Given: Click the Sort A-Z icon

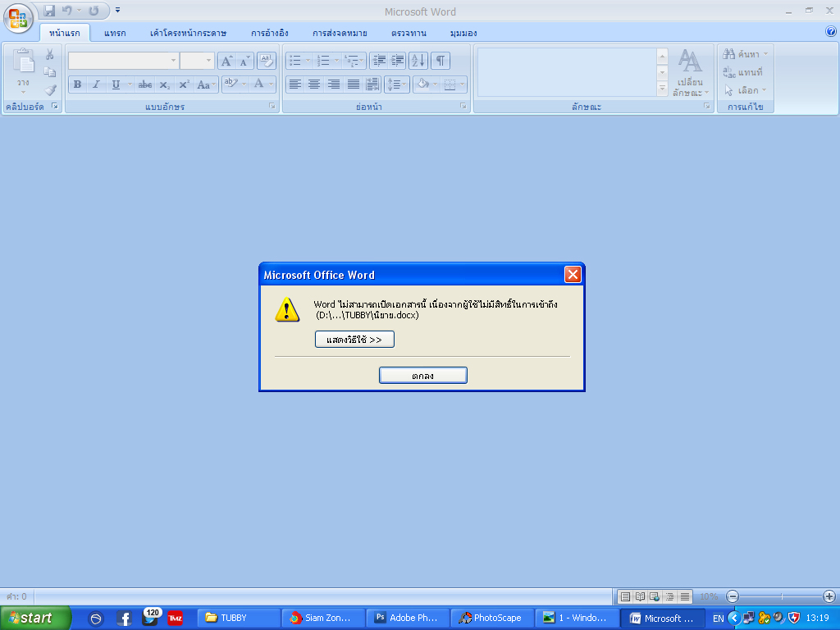Looking at the screenshot, I should point(418,61).
